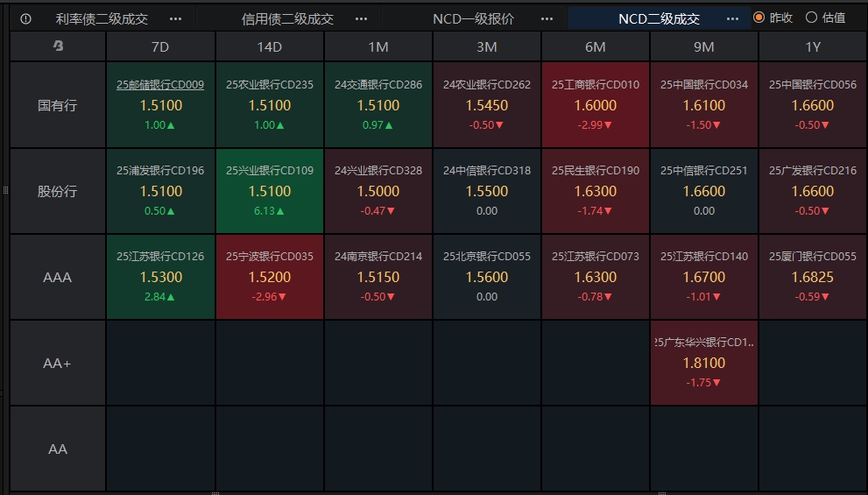Click the 25浦发银行CD196 cell
Screen dimensions: 868x495
click(x=160, y=191)
